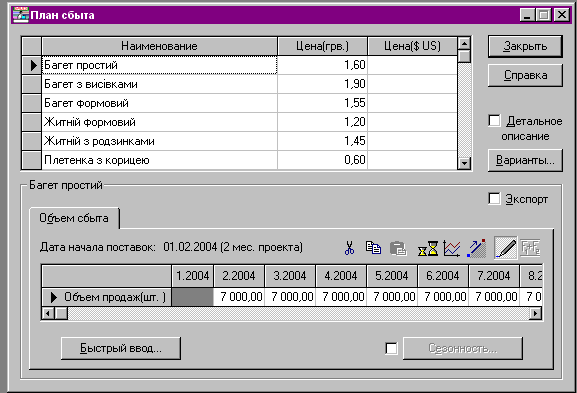Click the Дата начала поставок 01.02.2004 text
The width and height of the screenshot is (577, 393).
[x=171, y=247]
